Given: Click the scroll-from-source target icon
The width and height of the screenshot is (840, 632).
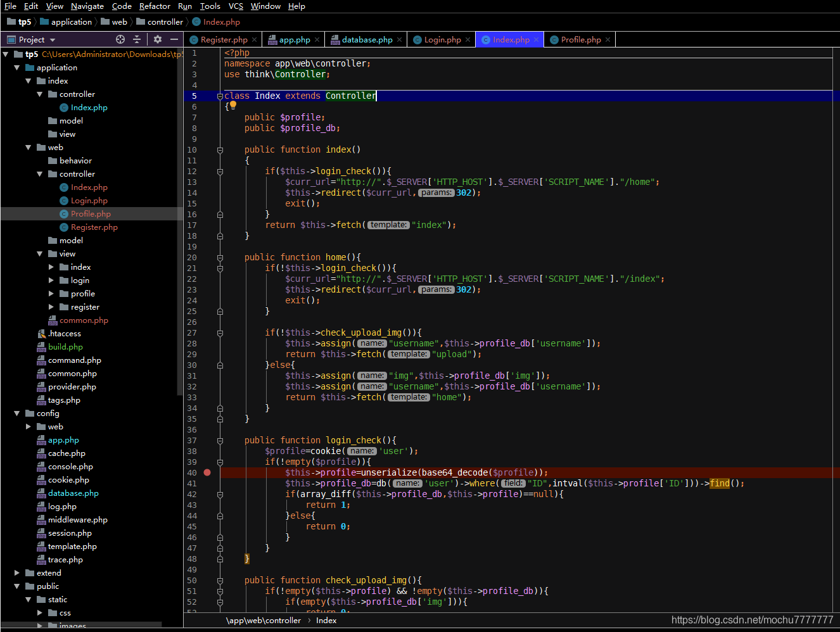Looking at the screenshot, I should pos(120,39).
